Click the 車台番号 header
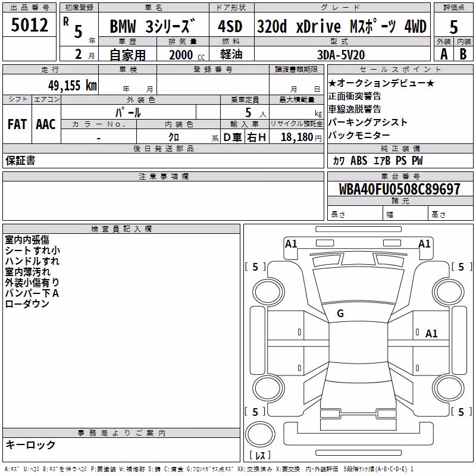 pyautogui.click(x=400, y=176)
